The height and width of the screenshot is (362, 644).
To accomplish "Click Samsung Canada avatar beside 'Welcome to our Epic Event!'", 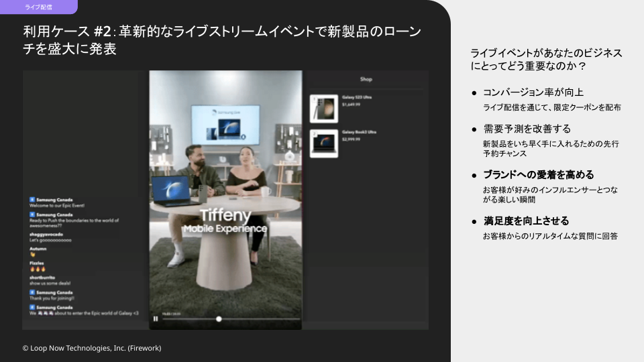I will pos(32,200).
